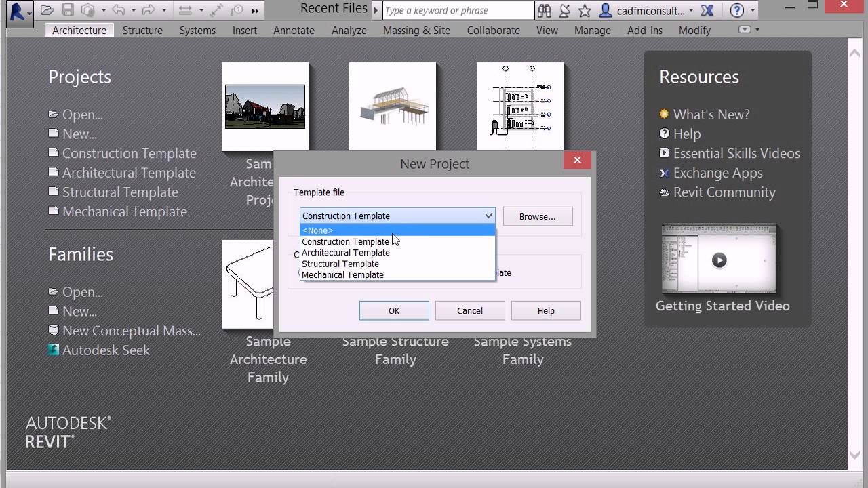Click the Autodesk Seek link

click(106, 350)
